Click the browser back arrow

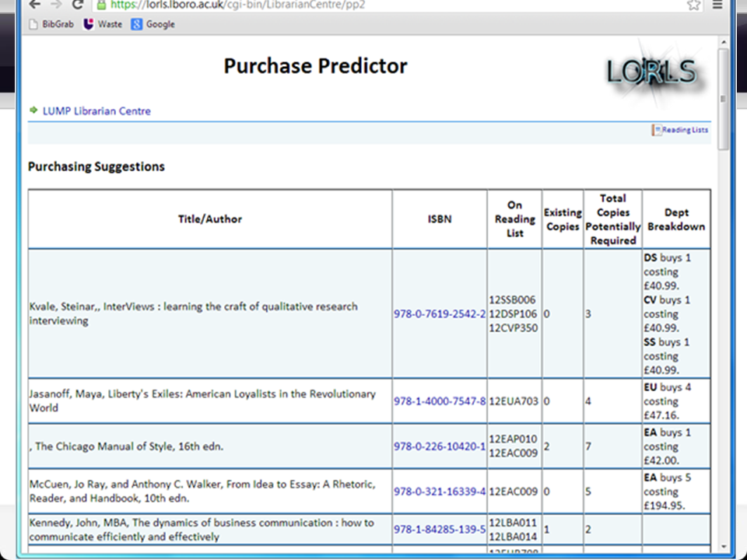pyautogui.click(x=34, y=5)
